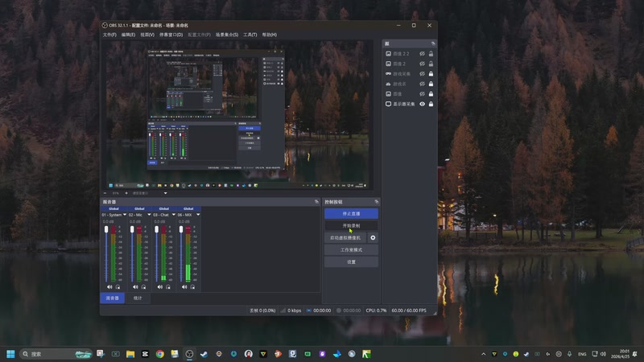
Task: Show the cloud icon source via its eye
Action: click(422, 84)
